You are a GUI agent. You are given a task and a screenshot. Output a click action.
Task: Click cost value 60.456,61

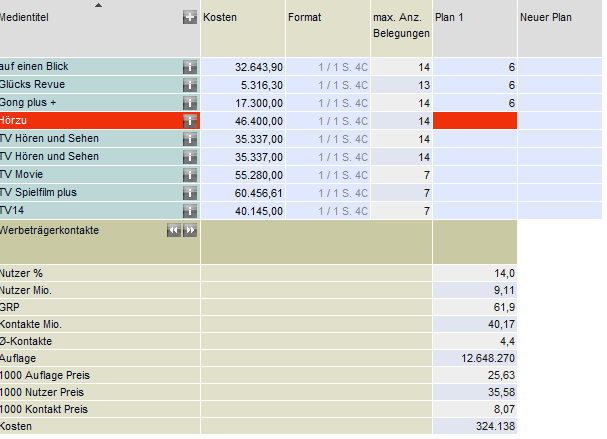259,193
